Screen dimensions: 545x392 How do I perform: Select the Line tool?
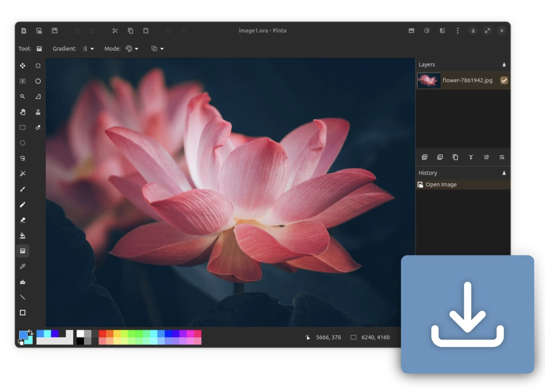pyautogui.click(x=22, y=297)
